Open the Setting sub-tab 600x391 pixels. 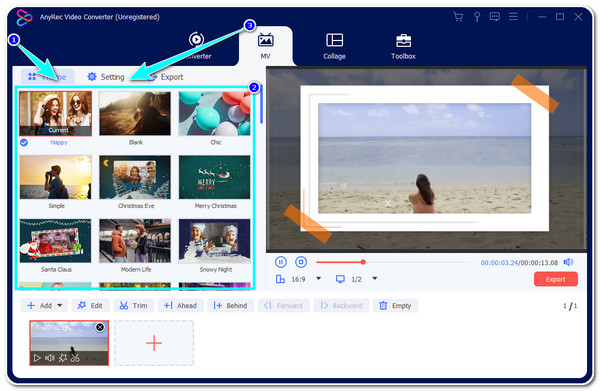click(x=106, y=77)
